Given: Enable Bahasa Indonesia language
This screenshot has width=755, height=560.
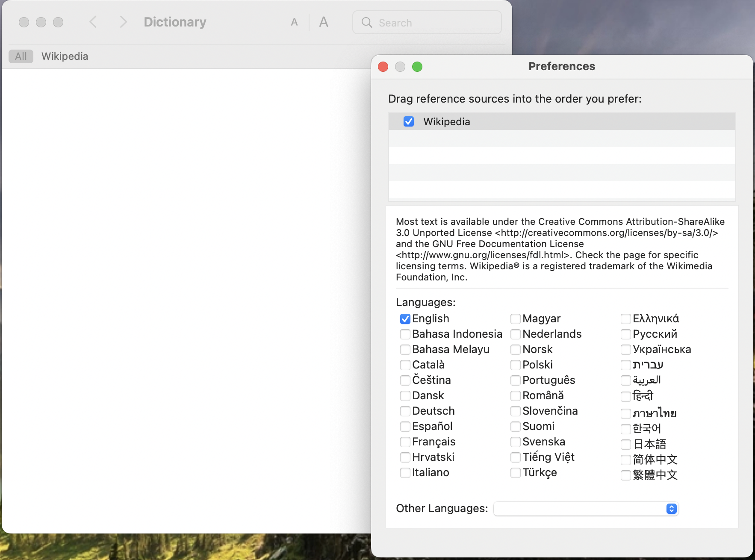Looking at the screenshot, I should click(x=405, y=334).
